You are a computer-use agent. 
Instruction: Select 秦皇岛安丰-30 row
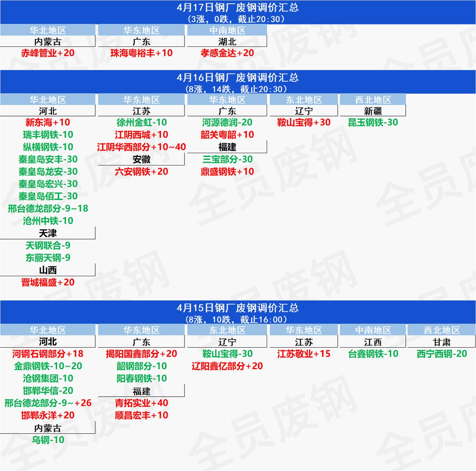48,159
